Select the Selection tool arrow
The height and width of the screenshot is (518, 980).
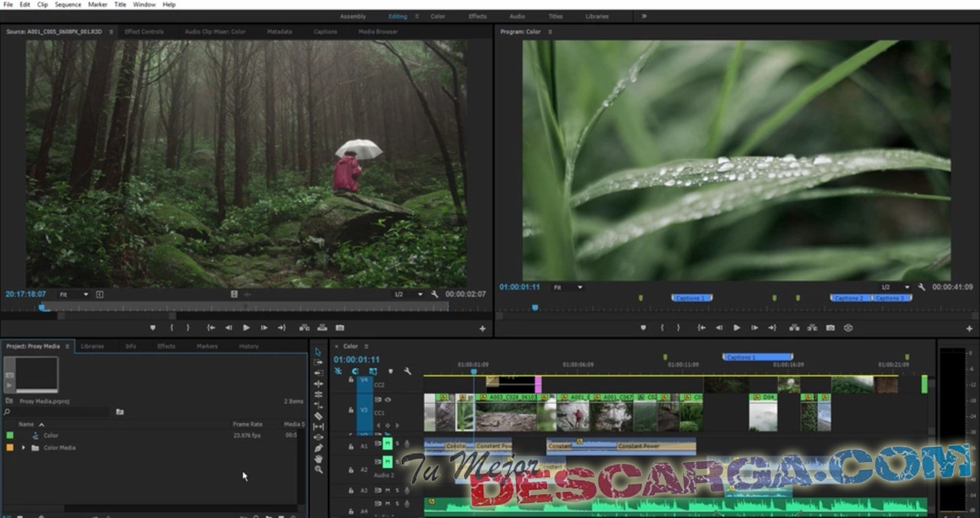(318, 351)
